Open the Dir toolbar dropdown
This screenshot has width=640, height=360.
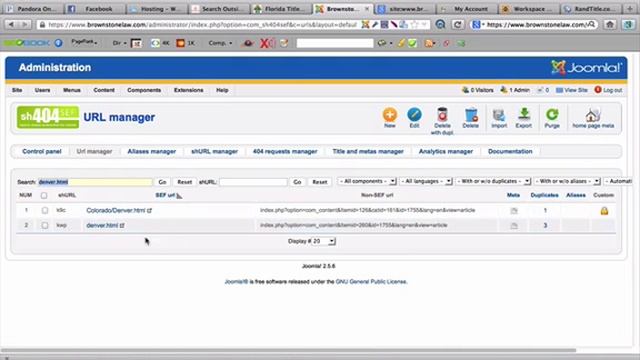119,43
